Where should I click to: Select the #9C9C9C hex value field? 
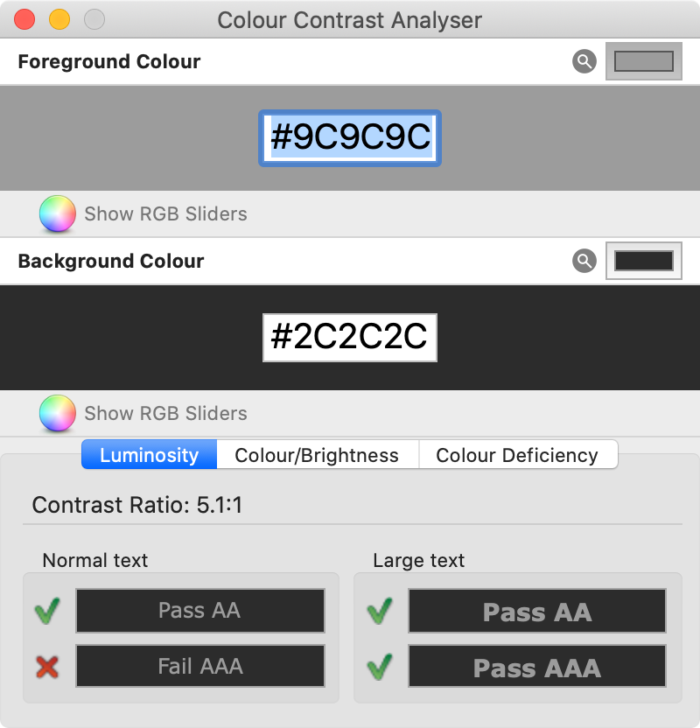coord(349,138)
